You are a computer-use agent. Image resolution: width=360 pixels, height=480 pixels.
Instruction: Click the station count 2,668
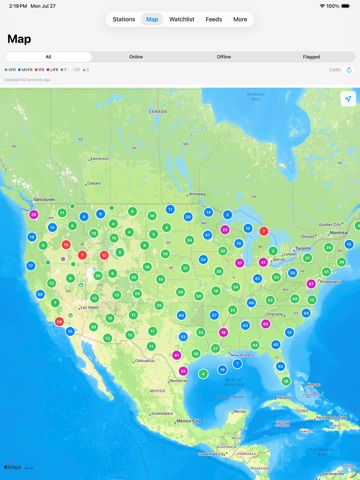335,70
